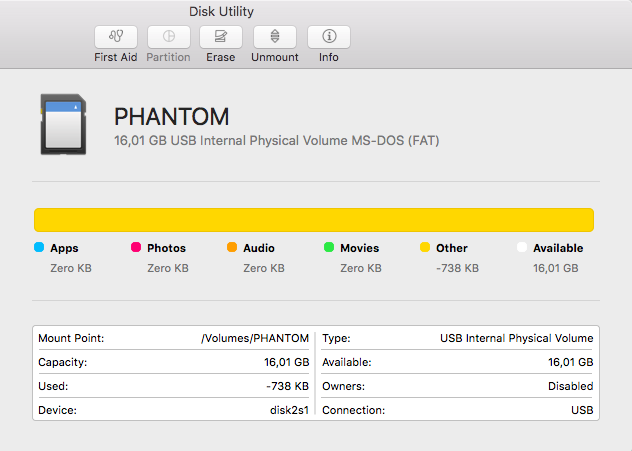Click the -738 KB value under Other

[457, 268]
